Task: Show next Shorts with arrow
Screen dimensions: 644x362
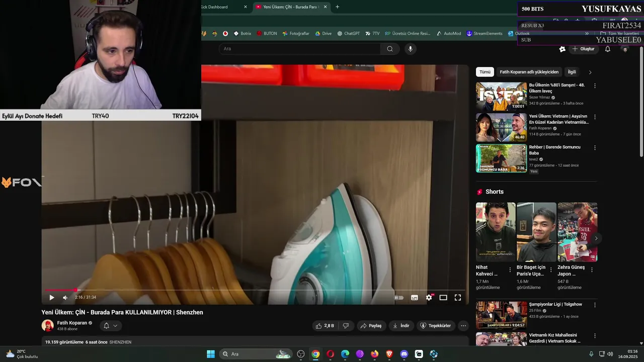Action: tap(596, 238)
